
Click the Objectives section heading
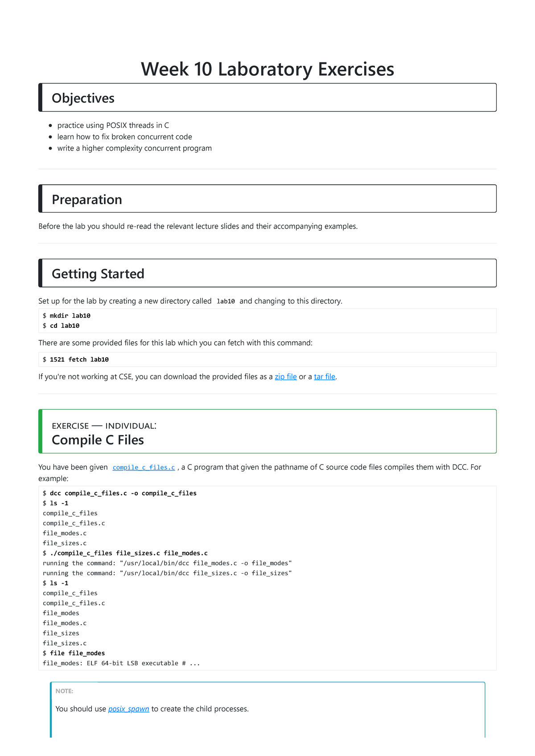click(83, 98)
